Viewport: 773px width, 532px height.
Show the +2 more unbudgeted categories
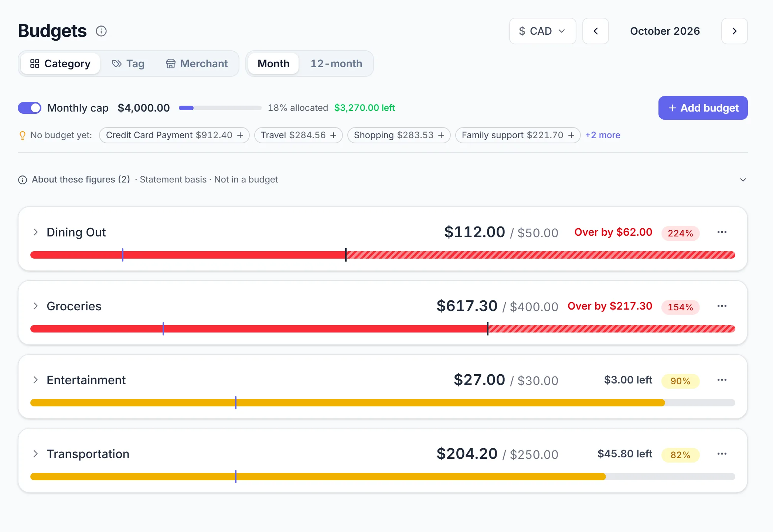tap(603, 135)
